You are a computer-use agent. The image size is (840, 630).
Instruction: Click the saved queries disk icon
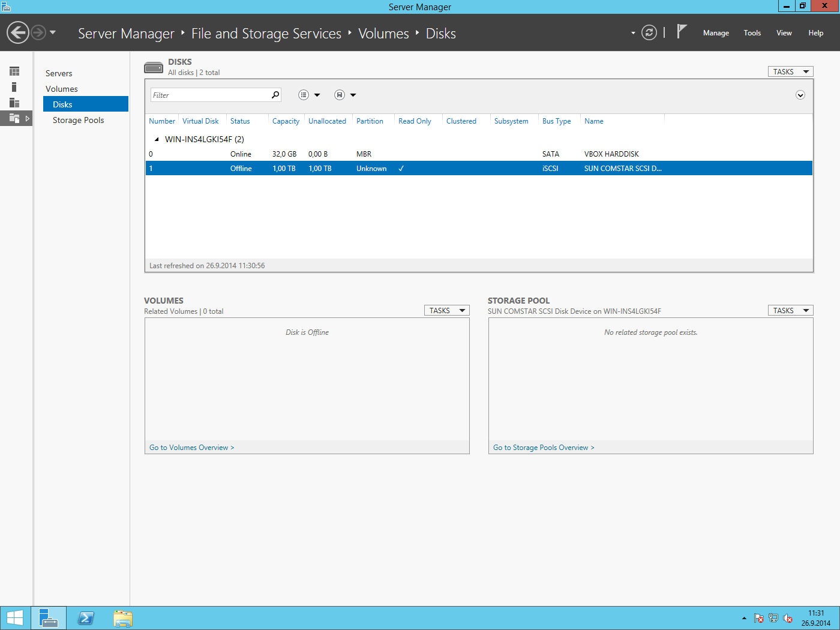(x=340, y=95)
